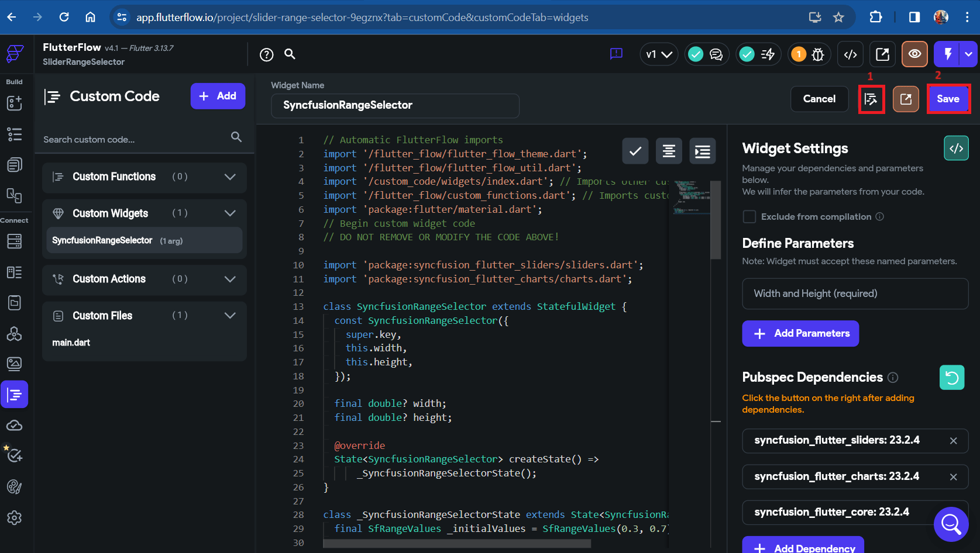This screenshot has width=980, height=553.
Task: Click the top bar share external-link icon
Action: (882, 54)
